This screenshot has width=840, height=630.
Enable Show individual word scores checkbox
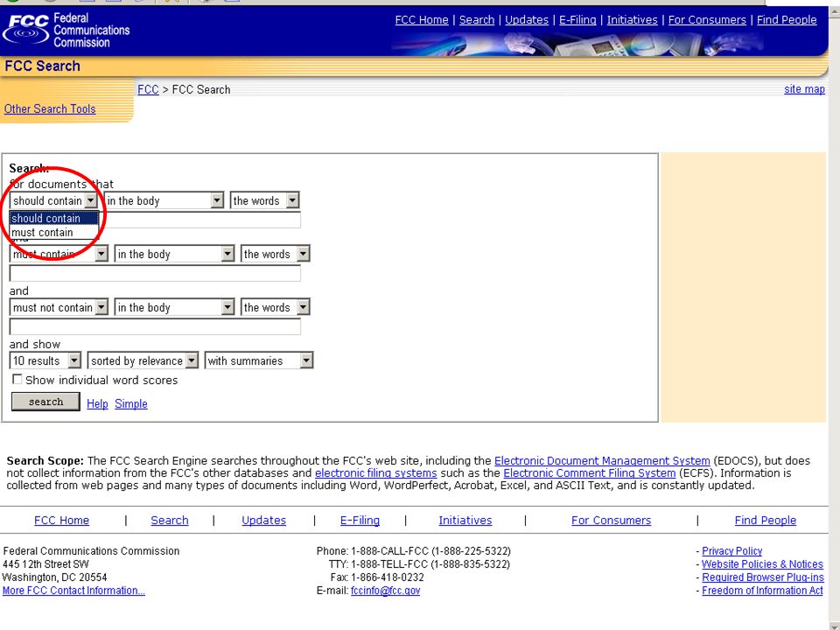(x=17, y=379)
